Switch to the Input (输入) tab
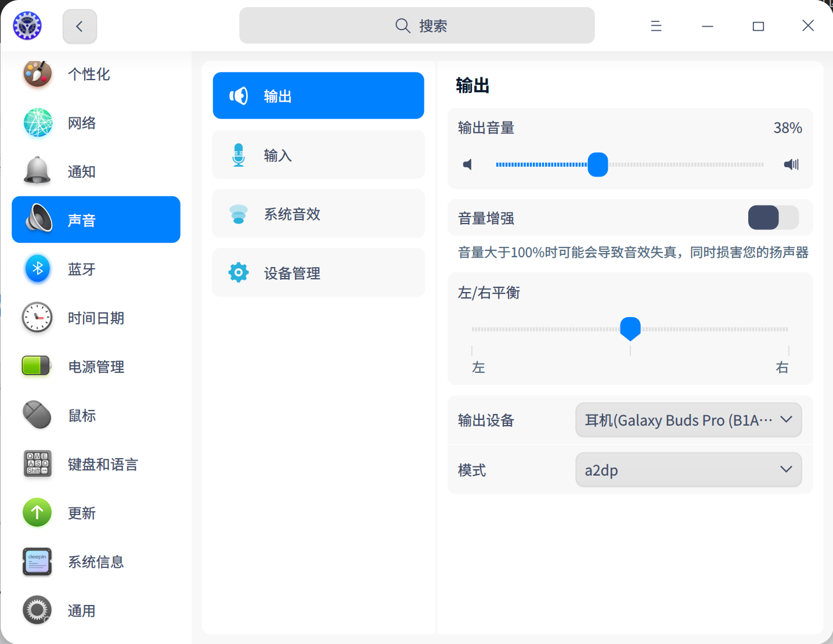The height and width of the screenshot is (644, 833). coord(318,155)
